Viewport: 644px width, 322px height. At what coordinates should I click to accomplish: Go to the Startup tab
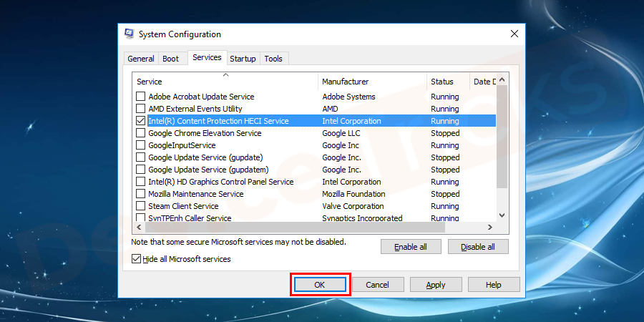coord(243,59)
